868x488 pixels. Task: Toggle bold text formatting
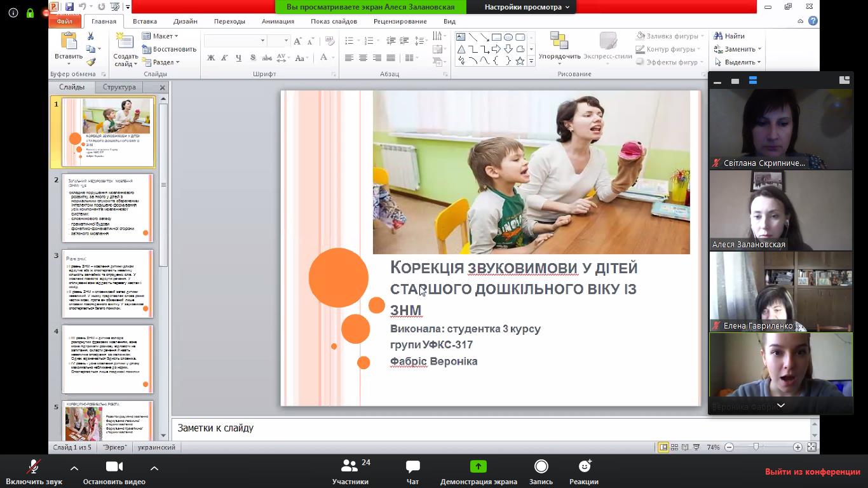pos(211,58)
